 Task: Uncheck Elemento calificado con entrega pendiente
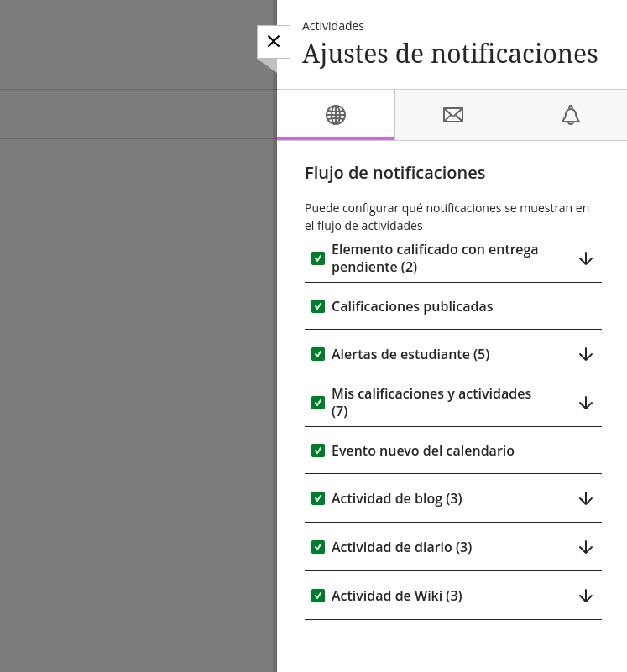(318, 258)
